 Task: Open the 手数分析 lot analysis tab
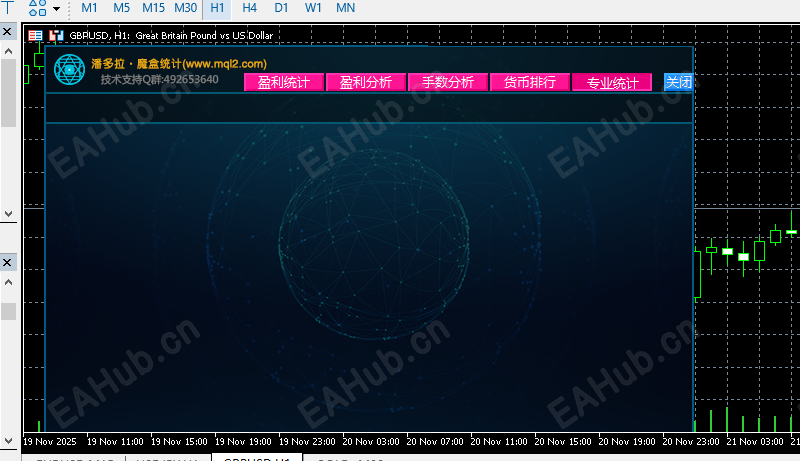point(447,82)
